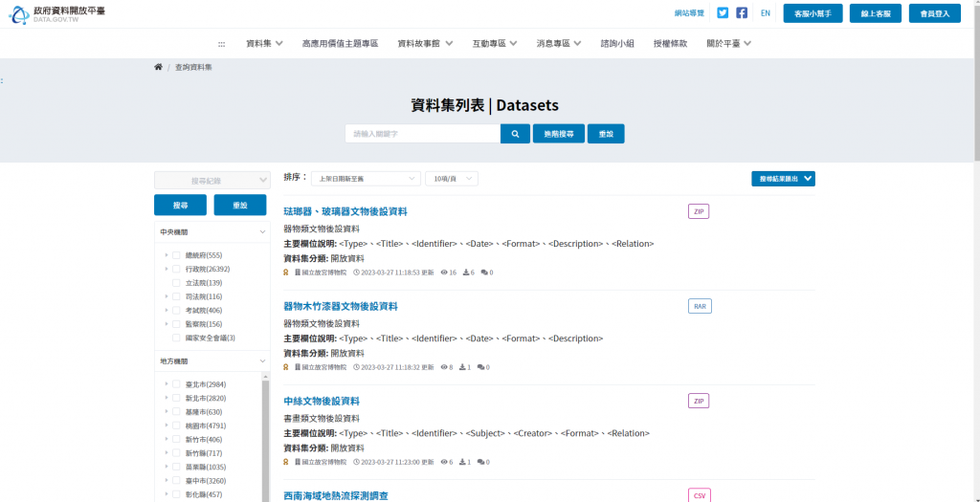The height and width of the screenshot is (502, 980).
Task: Open the 互動專區 menu
Action: 495,44
